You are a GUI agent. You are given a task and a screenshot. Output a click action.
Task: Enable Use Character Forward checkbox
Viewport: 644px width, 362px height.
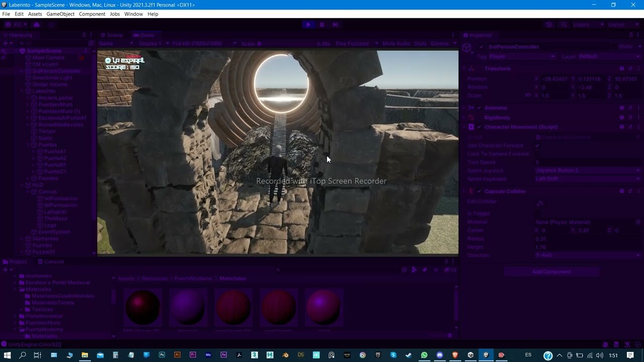(x=537, y=145)
